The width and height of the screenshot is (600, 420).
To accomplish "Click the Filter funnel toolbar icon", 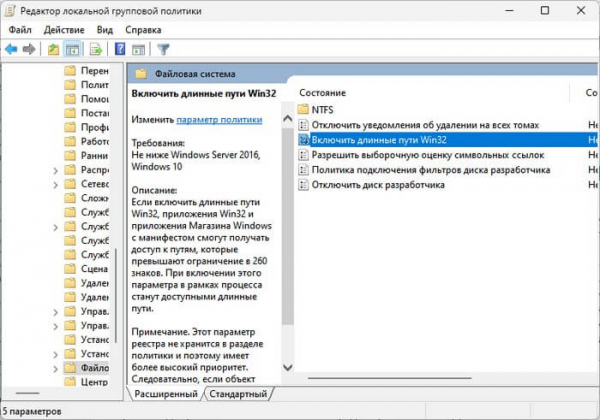I will [x=163, y=49].
